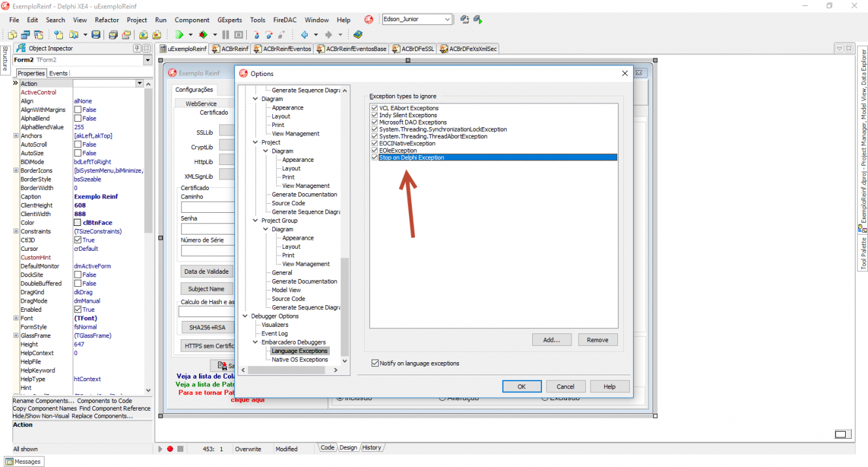Open the Refactor menu
This screenshot has width=868, height=467.
click(x=107, y=20)
